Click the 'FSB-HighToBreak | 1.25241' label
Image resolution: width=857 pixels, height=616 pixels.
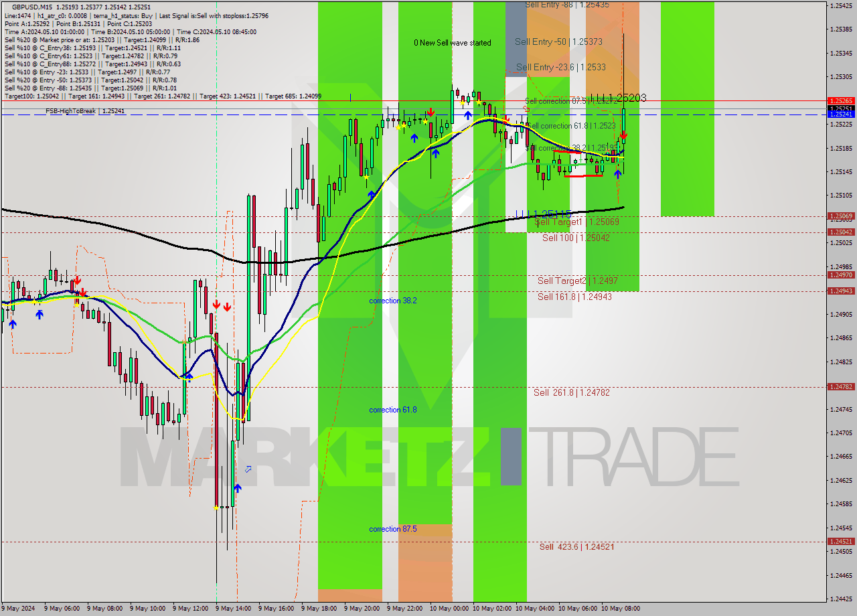click(x=84, y=111)
